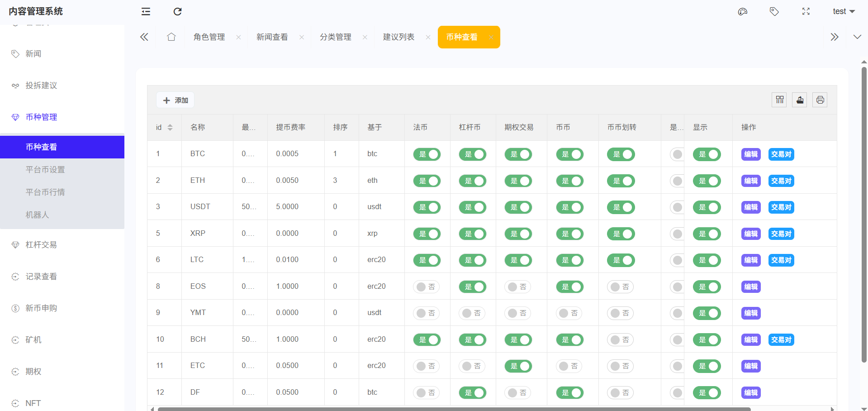
Task: Enable 期权交易 switch for EOS row
Action: [x=517, y=287]
